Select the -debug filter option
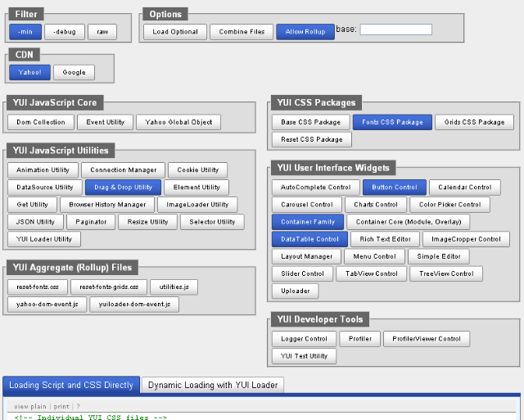The width and height of the screenshot is (524, 420). [x=65, y=32]
